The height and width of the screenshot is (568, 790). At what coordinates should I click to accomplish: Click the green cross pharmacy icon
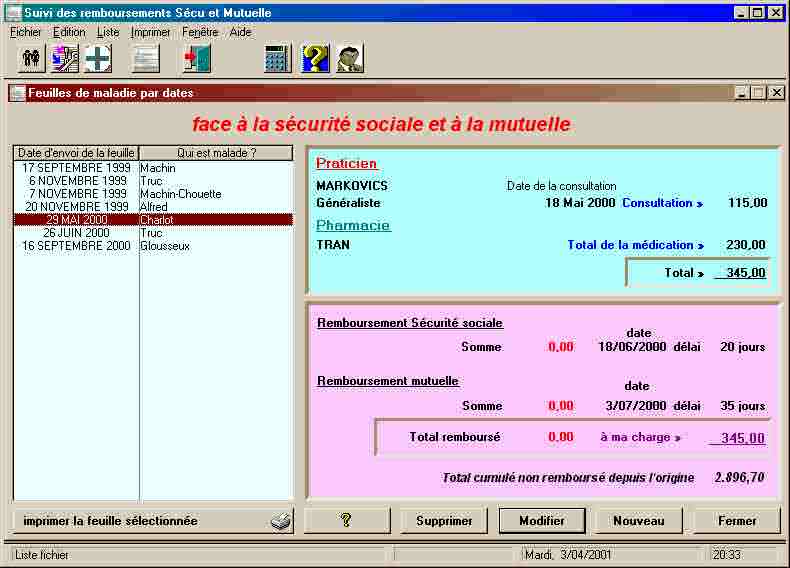tap(98, 58)
